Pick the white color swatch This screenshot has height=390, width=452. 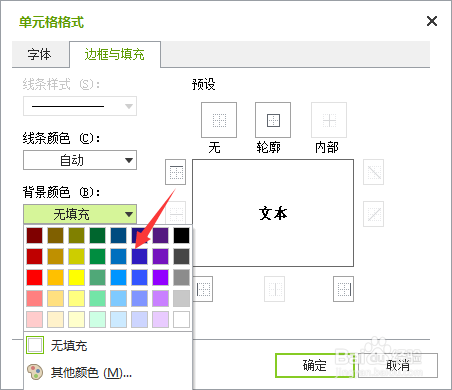tap(181, 319)
